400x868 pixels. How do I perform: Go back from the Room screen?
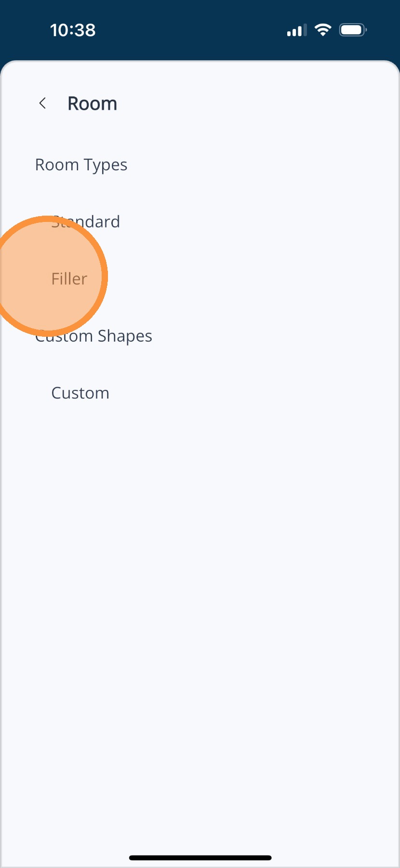click(42, 103)
